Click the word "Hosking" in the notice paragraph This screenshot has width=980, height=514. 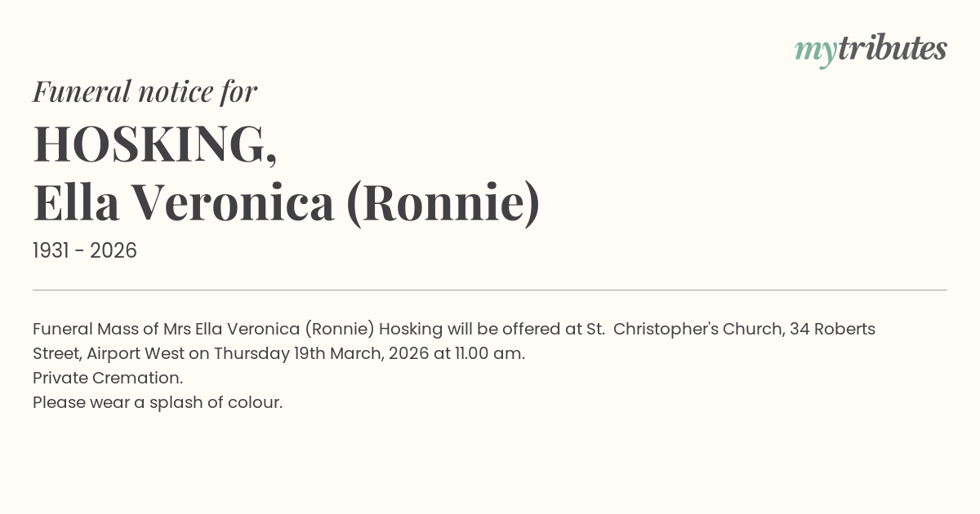tap(412, 329)
